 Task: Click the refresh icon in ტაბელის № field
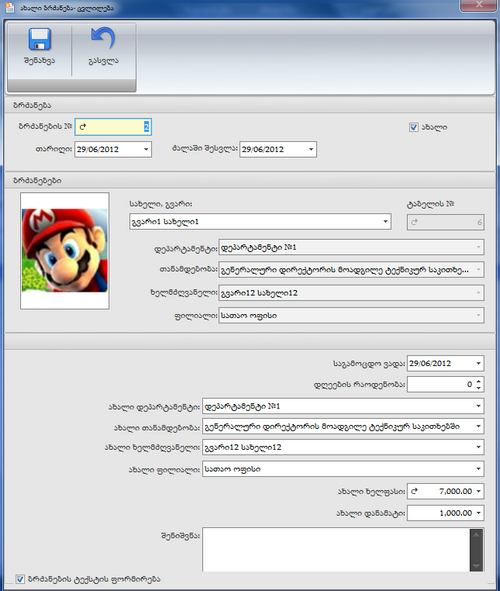click(x=414, y=222)
